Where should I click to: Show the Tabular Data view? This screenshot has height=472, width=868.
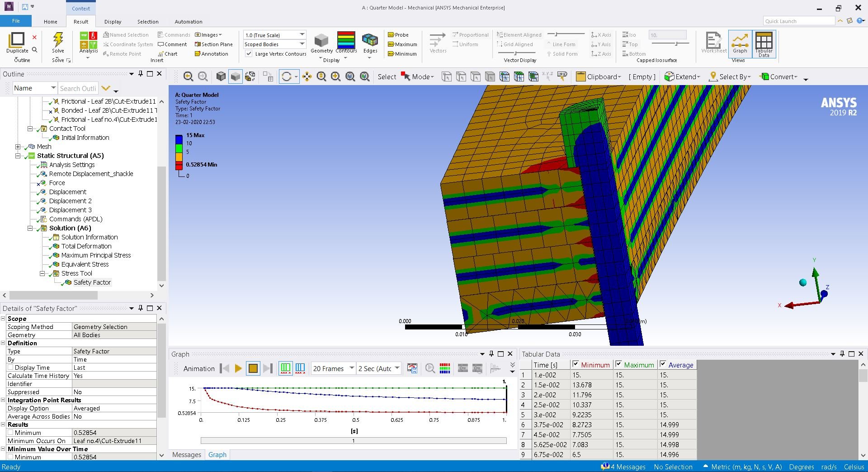764,44
